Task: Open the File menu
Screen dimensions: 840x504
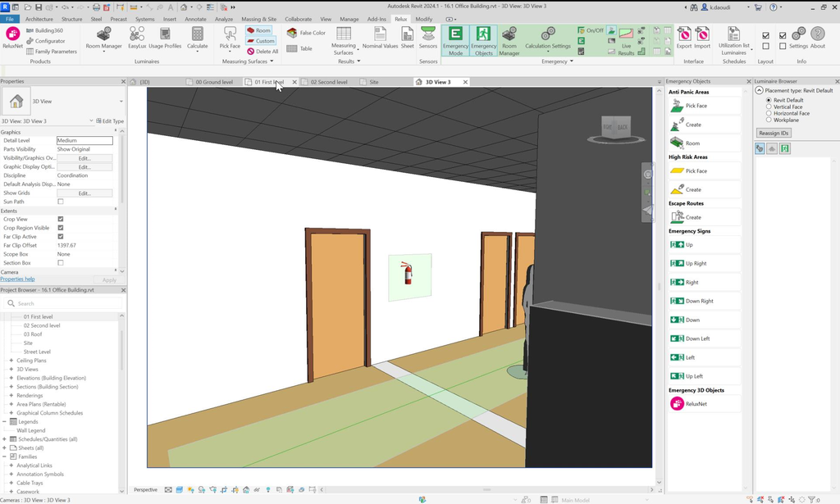Action: [10, 19]
